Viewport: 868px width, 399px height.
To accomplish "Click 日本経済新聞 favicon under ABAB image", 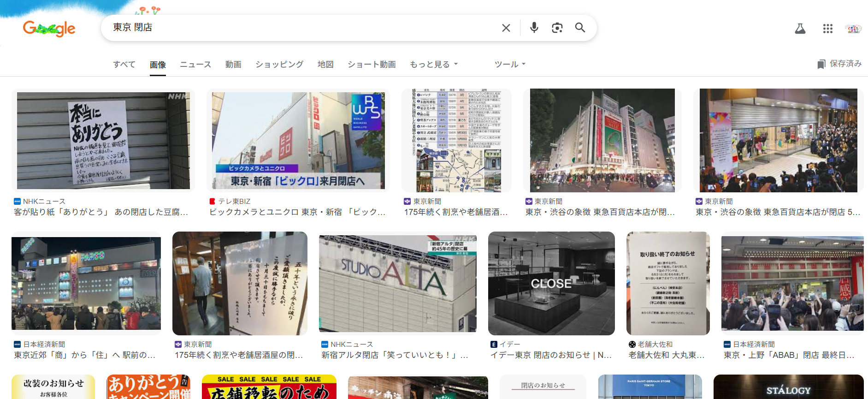I will pos(727,345).
